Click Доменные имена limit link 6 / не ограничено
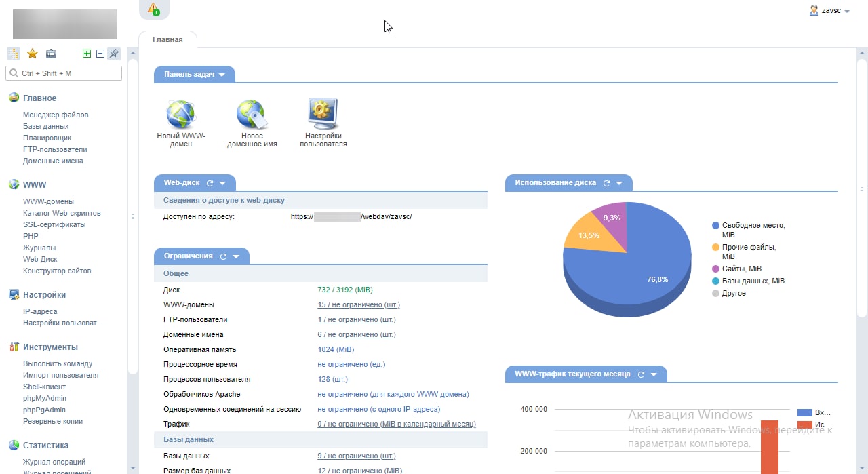 (357, 335)
